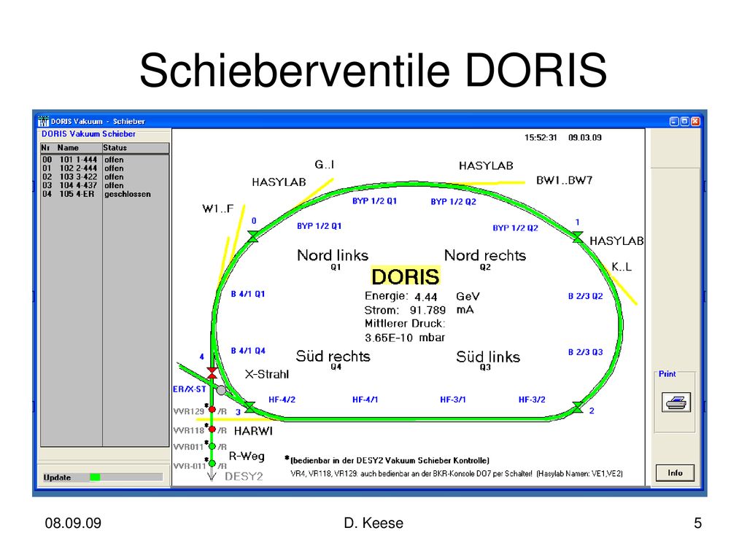Click the green VVR011 valve indicator dot

click(x=212, y=446)
